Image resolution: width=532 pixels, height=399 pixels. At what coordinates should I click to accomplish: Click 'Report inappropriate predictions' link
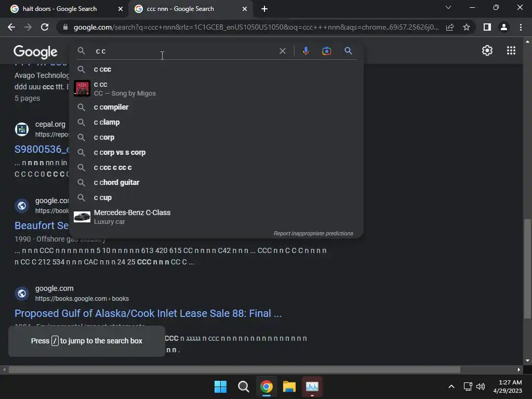tap(313, 233)
